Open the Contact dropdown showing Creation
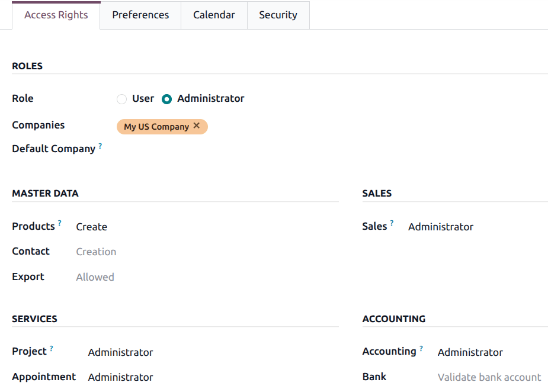Viewport: 548px width, 392px height. [x=207, y=252]
